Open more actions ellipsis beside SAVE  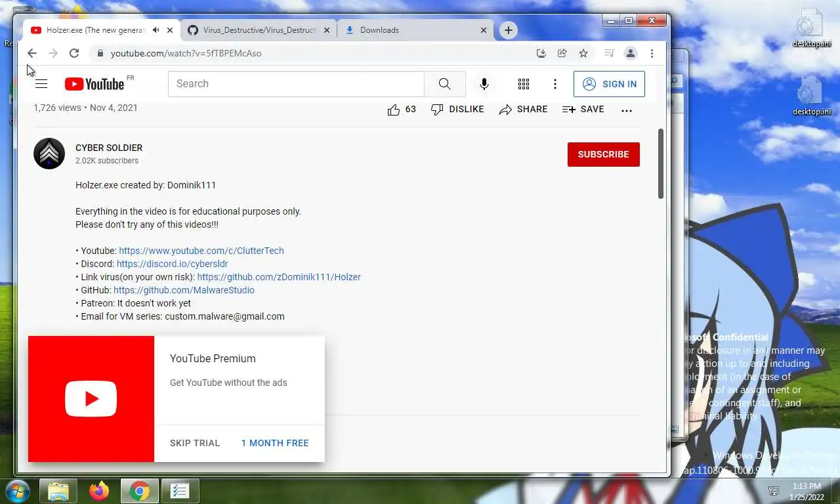[627, 110]
